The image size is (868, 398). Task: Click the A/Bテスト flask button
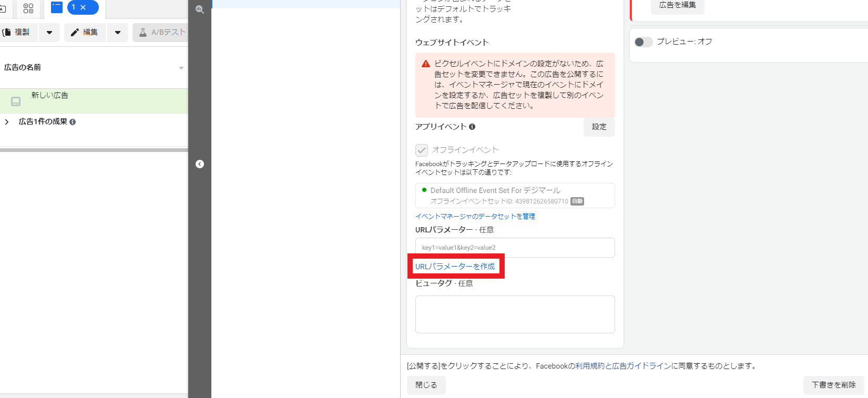click(x=161, y=33)
